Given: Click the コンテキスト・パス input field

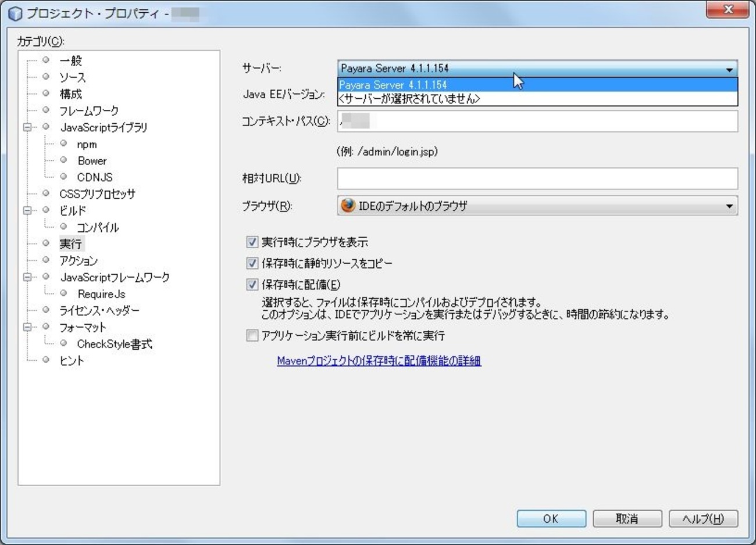Looking at the screenshot, I should pos(537,121).
